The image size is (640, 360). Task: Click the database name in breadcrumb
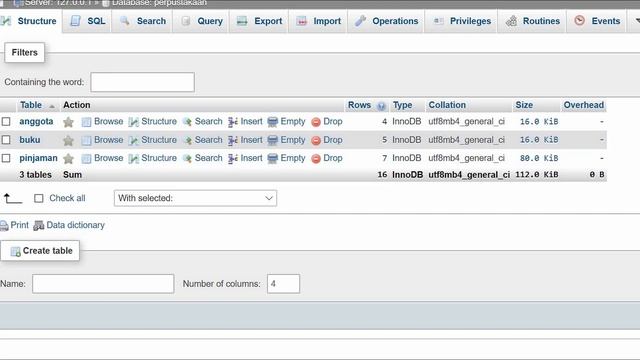point(159,3)
